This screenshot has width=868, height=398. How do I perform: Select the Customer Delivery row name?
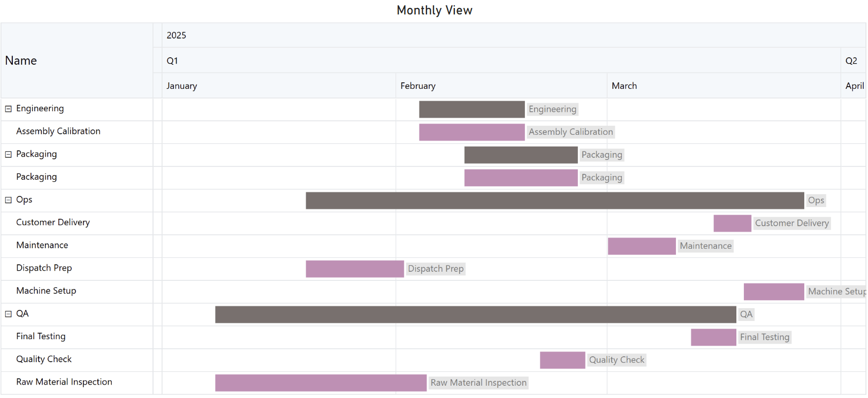point(53,223)
